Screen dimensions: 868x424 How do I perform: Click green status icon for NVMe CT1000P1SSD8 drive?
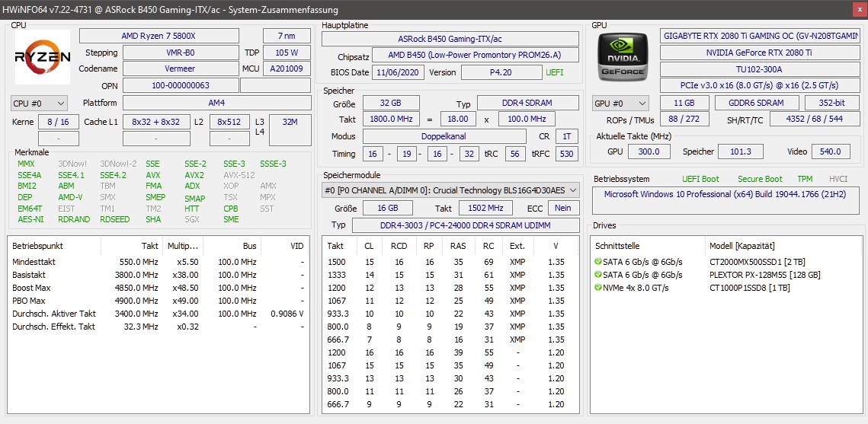click(x=598, y=288)
